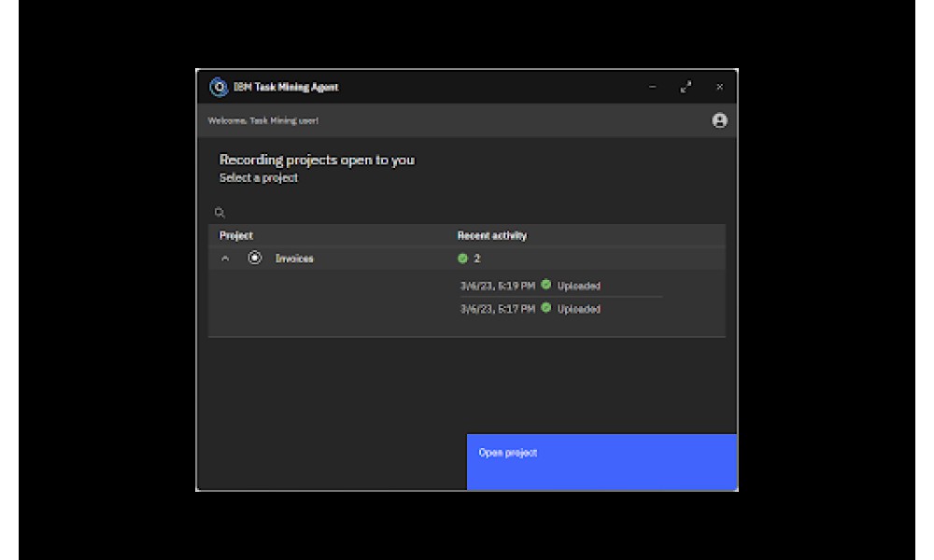The image size is (934, 560).
Task: Click the Project column header
Action: pos(236,235)
